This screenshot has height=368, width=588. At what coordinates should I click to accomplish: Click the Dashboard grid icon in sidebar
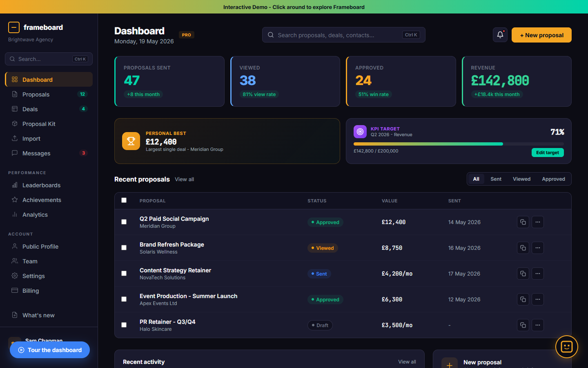(15, 79)
